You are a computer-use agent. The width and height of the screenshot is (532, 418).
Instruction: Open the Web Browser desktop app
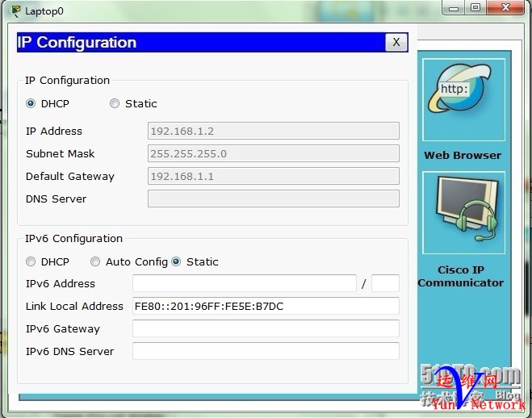463,100
